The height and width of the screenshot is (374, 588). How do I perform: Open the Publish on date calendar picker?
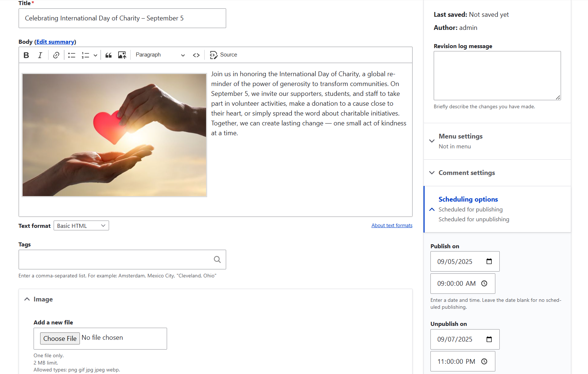point(489,261)
